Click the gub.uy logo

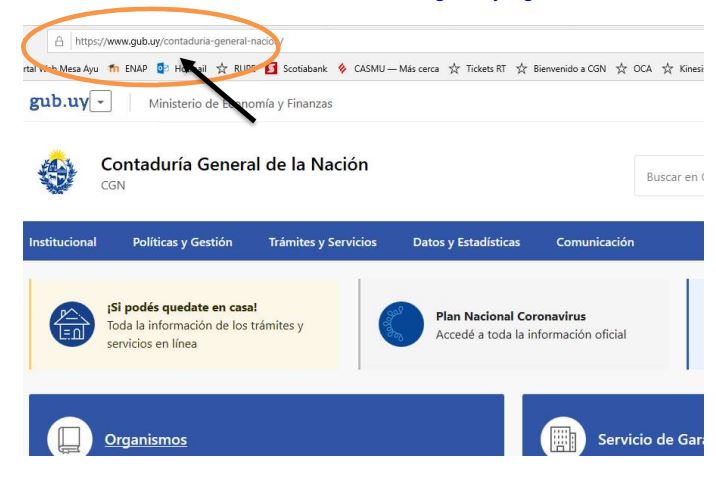click(58, 101)
